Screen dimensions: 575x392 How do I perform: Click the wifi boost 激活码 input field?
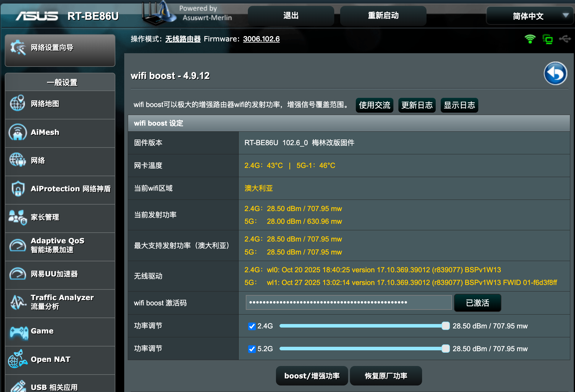pyautogui.click(x=348, y=302)
